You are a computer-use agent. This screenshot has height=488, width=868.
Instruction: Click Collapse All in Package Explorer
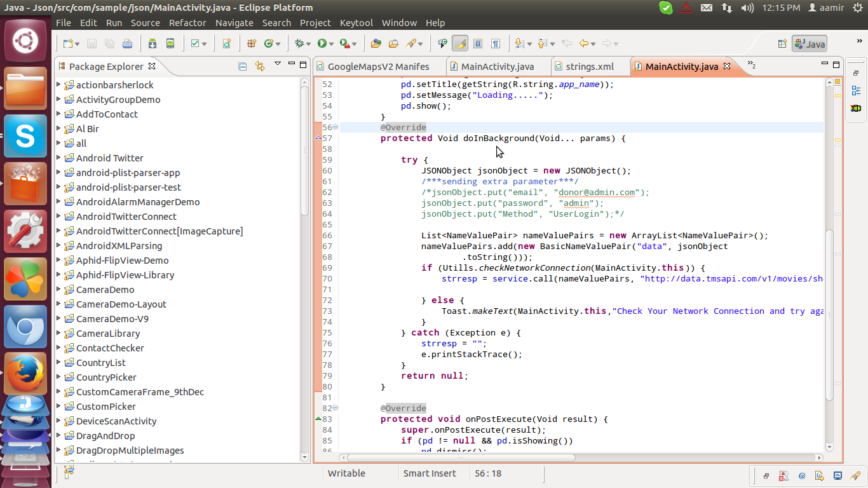pyautogui.click(x=242, y=66)
